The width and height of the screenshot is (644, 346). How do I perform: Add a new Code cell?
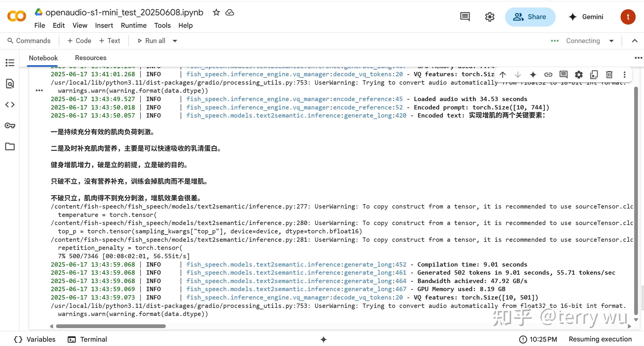pyautogui.click(x=79, y=41)
